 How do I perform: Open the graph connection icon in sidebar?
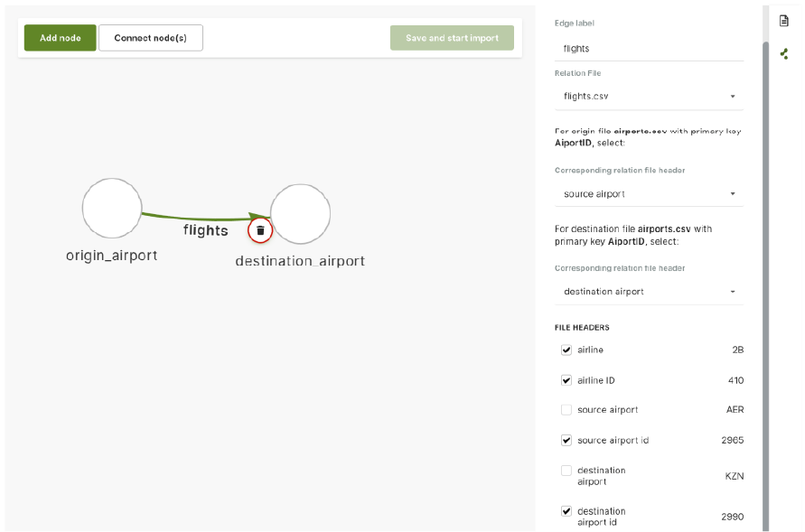click(x=784, y=54)
